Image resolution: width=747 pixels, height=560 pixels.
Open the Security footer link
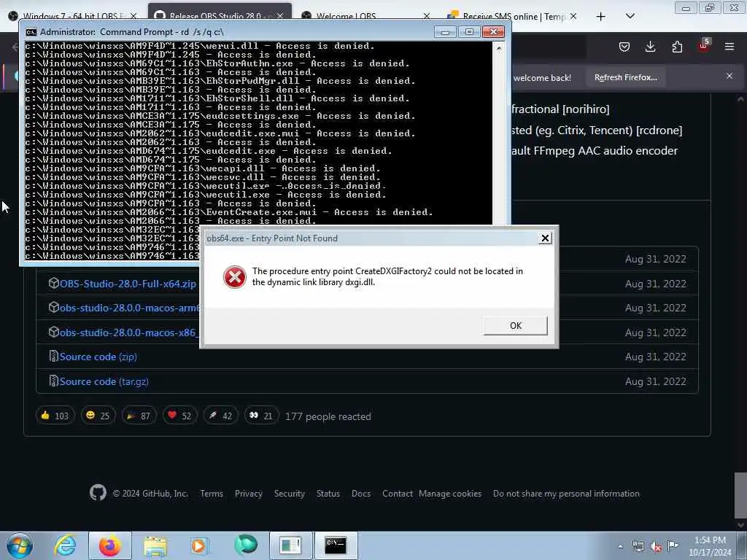click(289, 494)
